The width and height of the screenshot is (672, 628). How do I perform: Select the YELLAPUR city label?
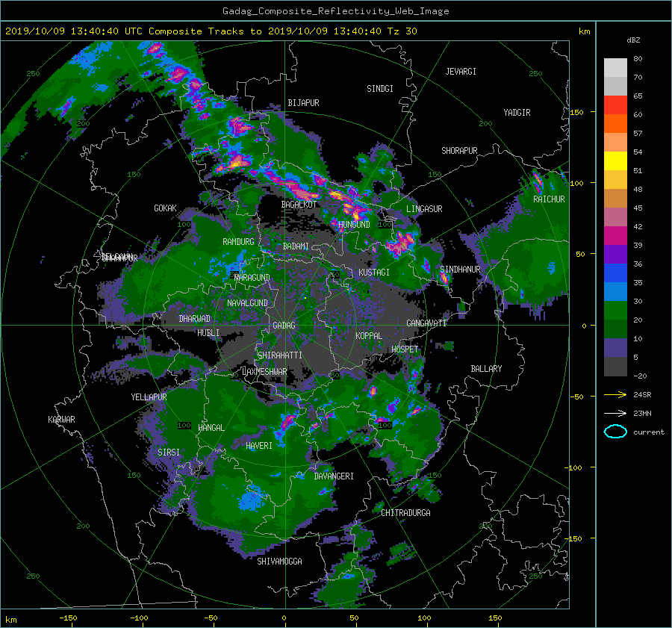click(149, 397)
